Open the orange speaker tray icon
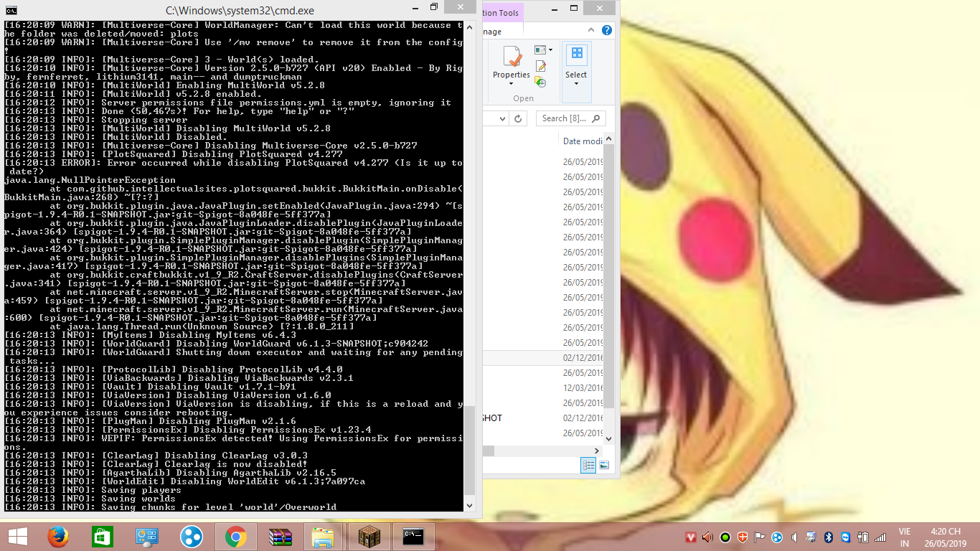Screen dimensions: 980x551 coord(708,537)
